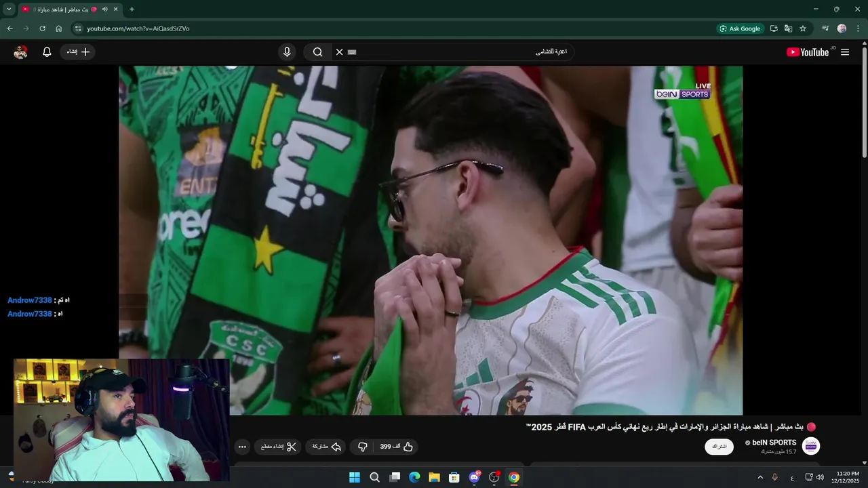868x488 pixels.
Task: Open the on-screen keyboard icon in search
Action: [x=352, y=52]
